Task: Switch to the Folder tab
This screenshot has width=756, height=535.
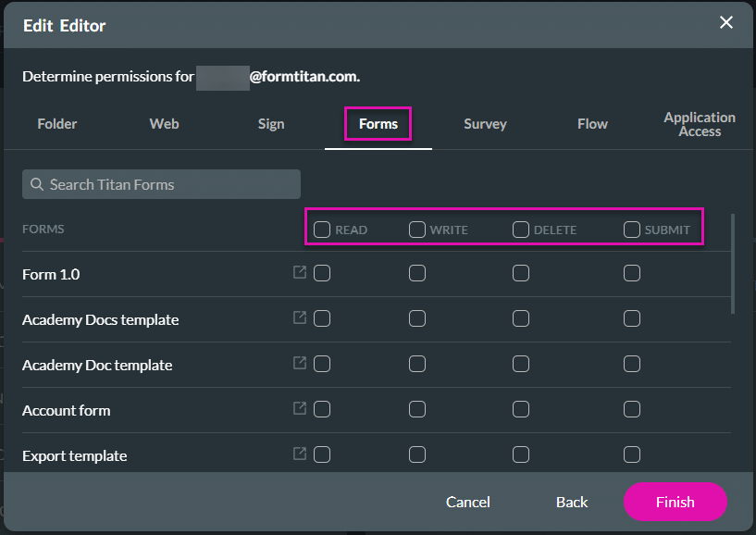Action: [57, 124]
